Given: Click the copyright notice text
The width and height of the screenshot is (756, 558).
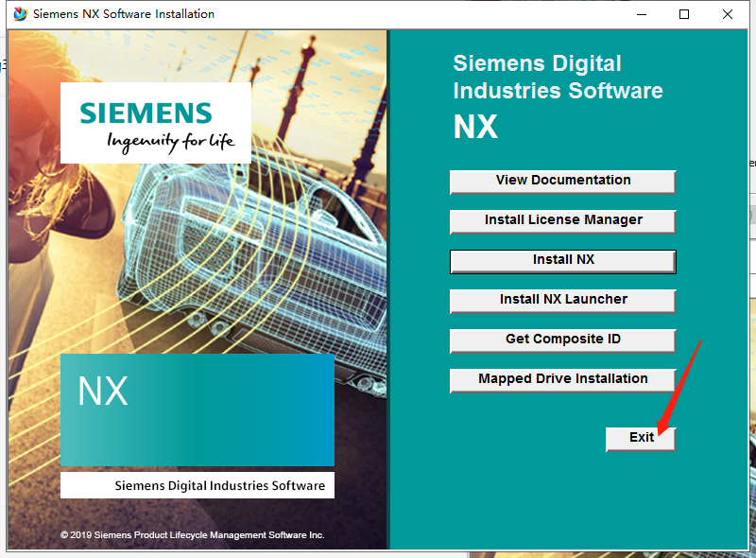Looking at the screenshot, I should (193, 534).
